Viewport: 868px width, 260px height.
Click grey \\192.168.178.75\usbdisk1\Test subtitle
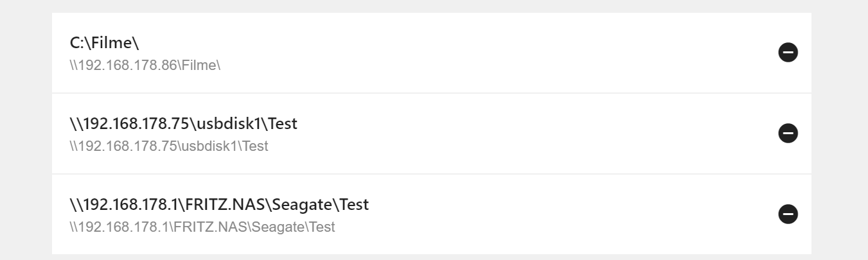pos(168,146)
